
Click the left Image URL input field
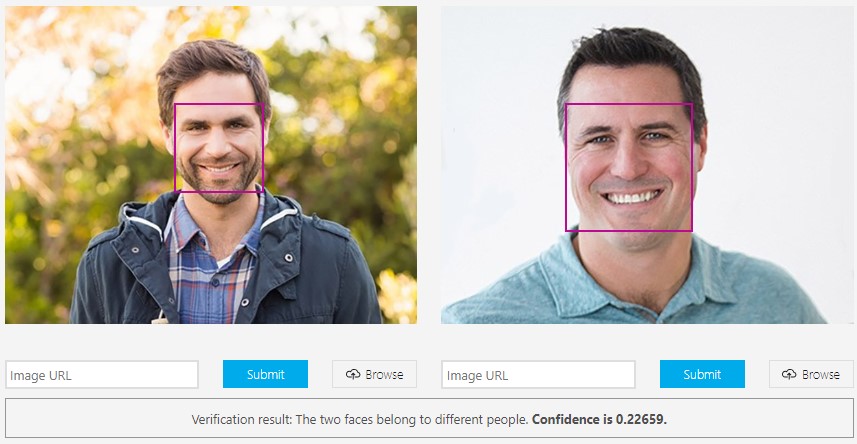click(102, 375)
